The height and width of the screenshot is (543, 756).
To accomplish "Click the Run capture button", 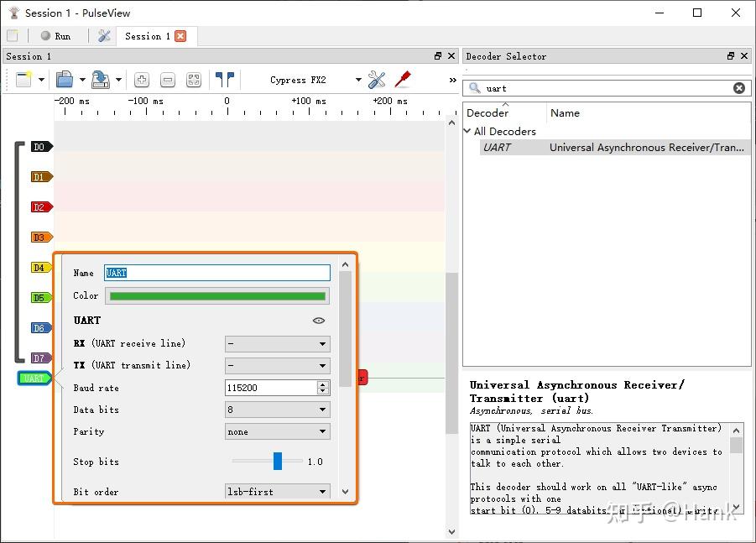I will (55, 36).
